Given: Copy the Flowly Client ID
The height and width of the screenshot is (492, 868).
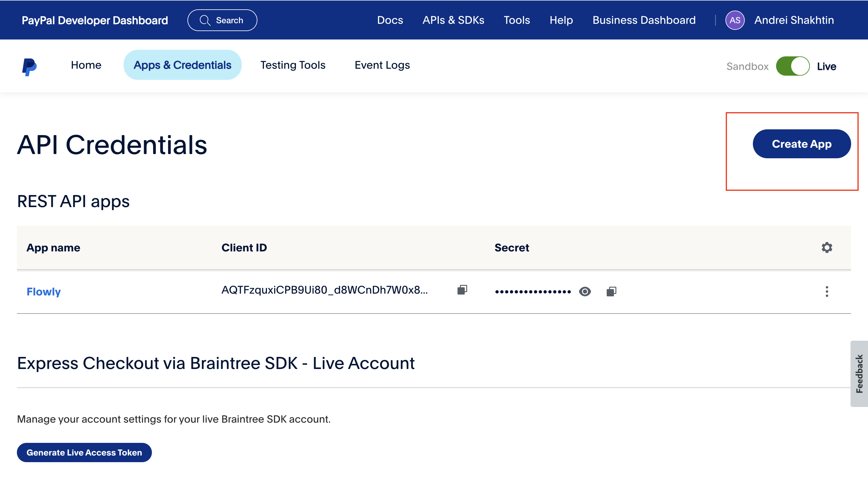Looking at the screenshot, I should (462, 290).
